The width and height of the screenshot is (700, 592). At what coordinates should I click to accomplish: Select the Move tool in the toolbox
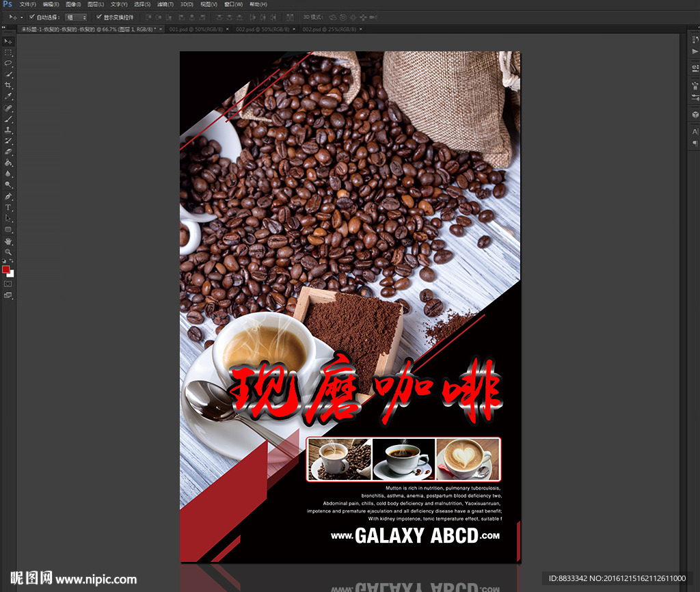tap(8, 42)
